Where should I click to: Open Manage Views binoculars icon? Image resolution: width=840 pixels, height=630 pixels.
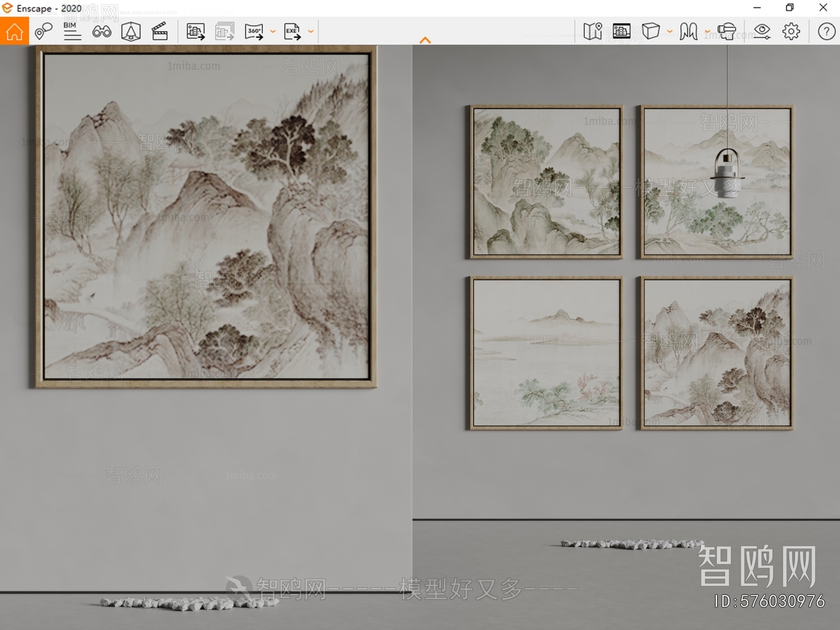[101, 31]
